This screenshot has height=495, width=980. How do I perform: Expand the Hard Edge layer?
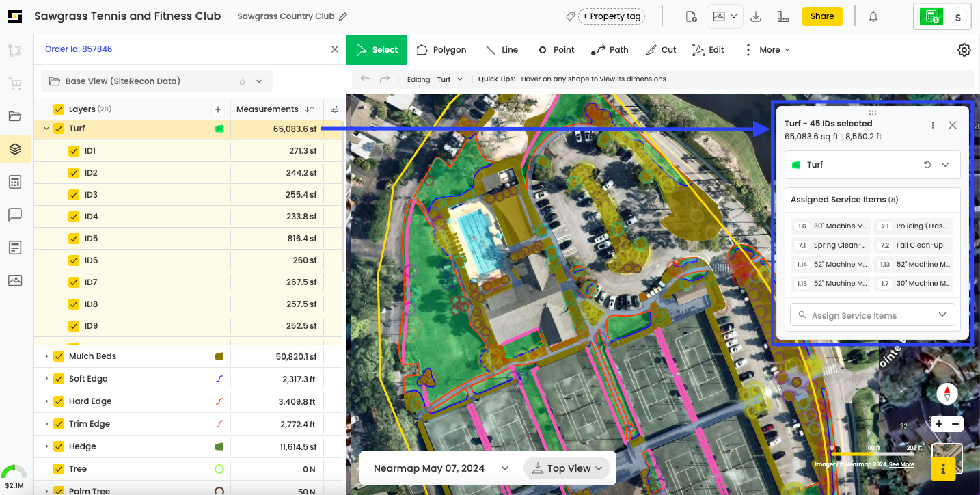(x=46, y=401)
